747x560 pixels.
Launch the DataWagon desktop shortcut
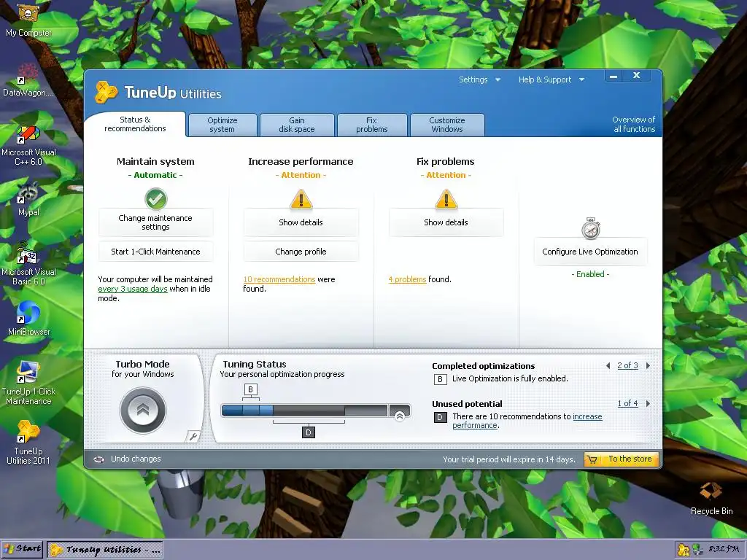click(28, 80)
